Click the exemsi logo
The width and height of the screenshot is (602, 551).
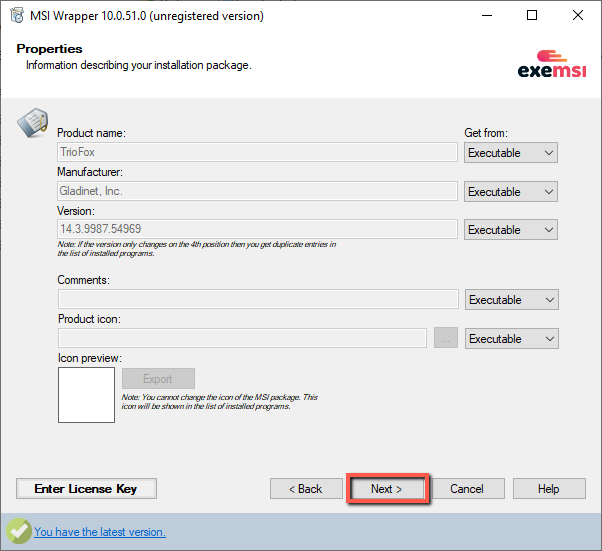coord(552,64)
